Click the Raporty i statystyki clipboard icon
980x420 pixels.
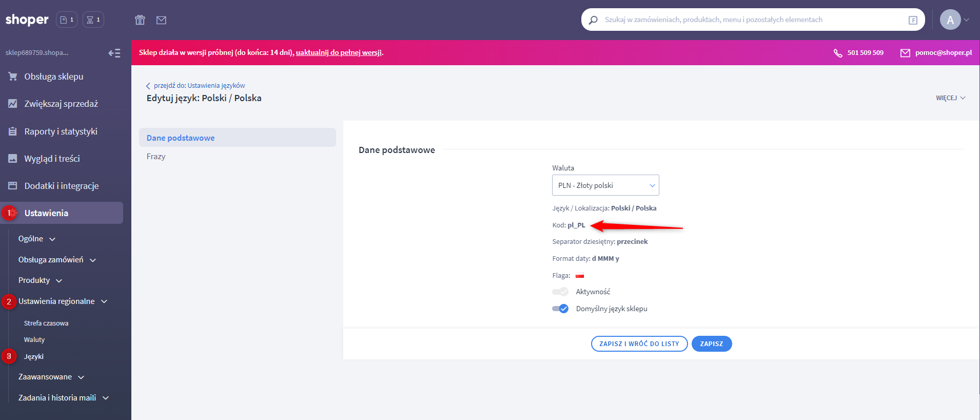click(x=13, y=131)
